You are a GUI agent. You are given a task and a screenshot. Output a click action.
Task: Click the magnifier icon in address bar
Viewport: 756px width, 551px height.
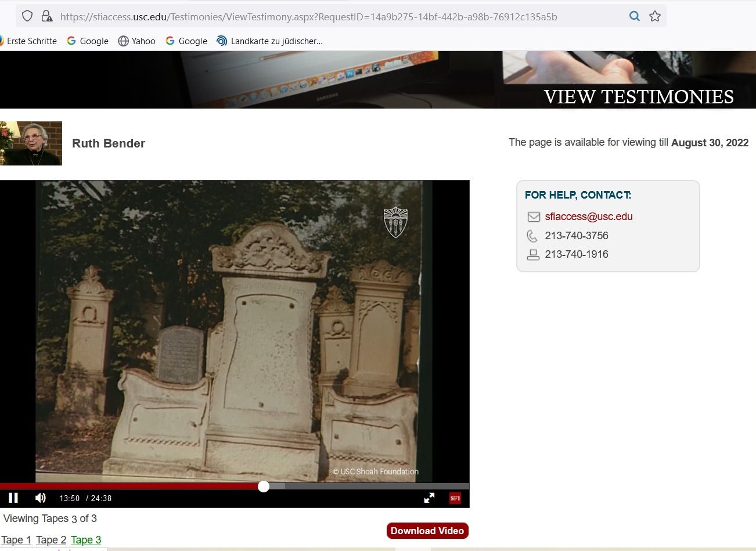point(635,16)
